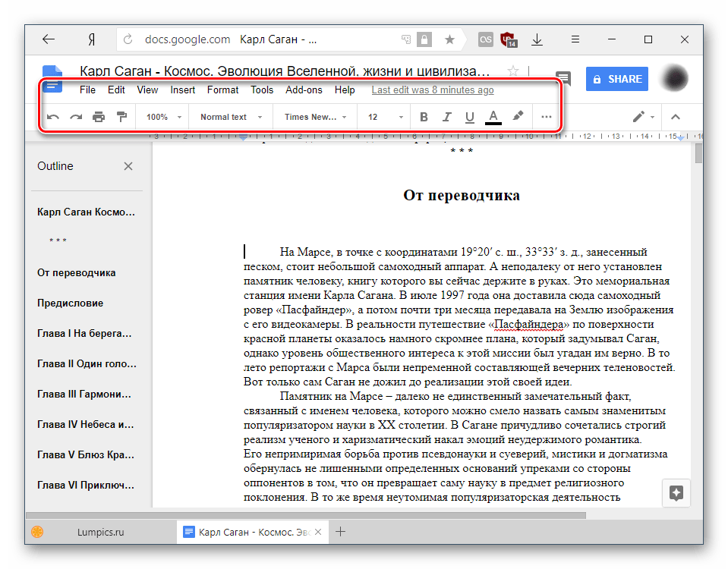Click the horizontal scrollbar at bottom
This screenshot has width=728, height=569.
pos(306,516)
